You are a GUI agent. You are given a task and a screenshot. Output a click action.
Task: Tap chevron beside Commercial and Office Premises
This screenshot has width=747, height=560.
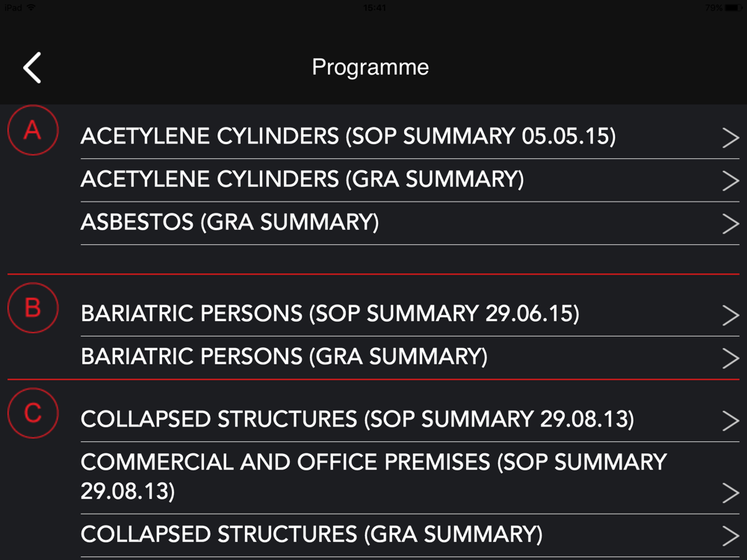click(731, 493)
